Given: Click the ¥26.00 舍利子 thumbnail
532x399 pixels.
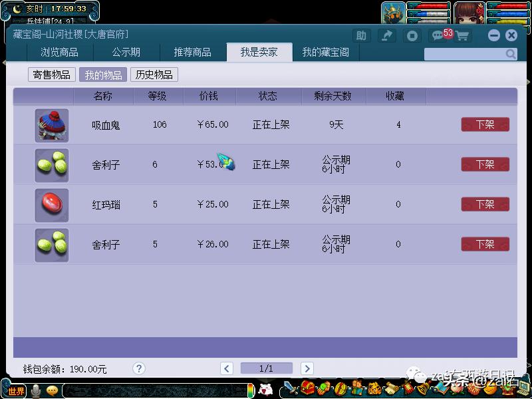Looking at the screenshot, I should click(52, 245).
